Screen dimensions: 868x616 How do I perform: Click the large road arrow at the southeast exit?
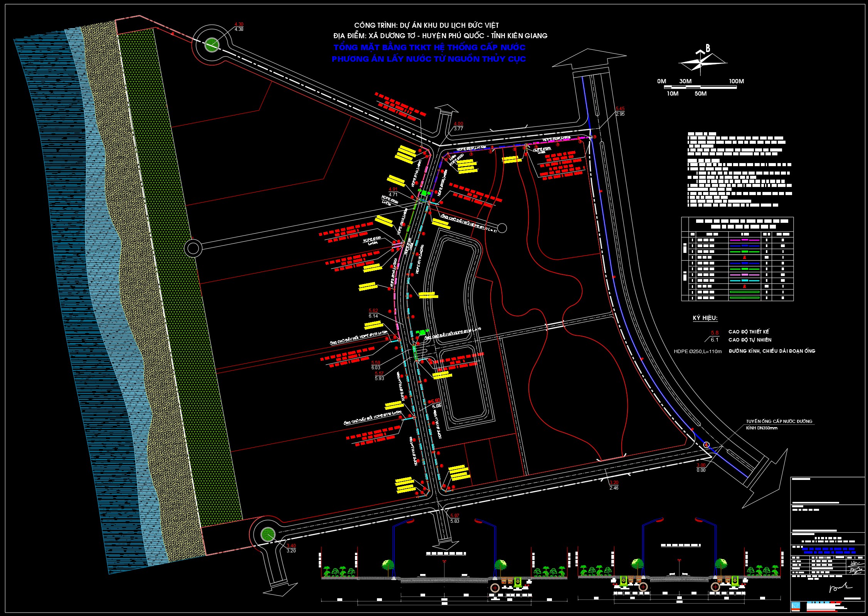(765, 478)
